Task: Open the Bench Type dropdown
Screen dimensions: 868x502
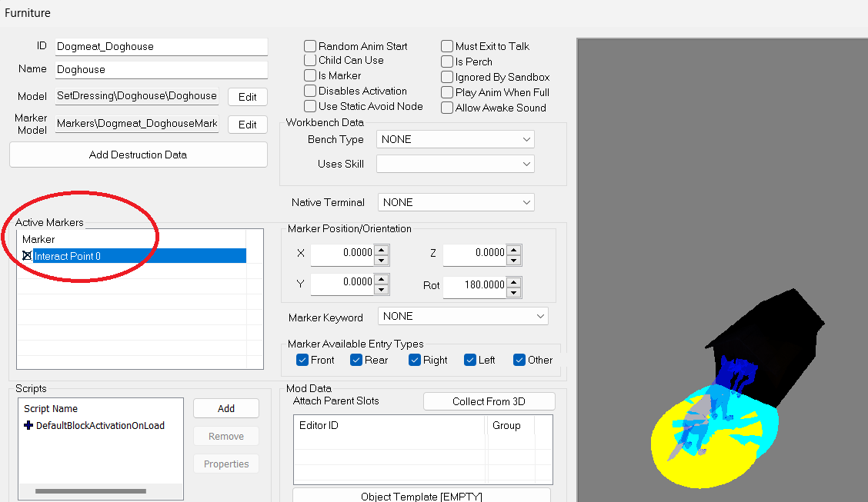Action: (x=455, y=139)
